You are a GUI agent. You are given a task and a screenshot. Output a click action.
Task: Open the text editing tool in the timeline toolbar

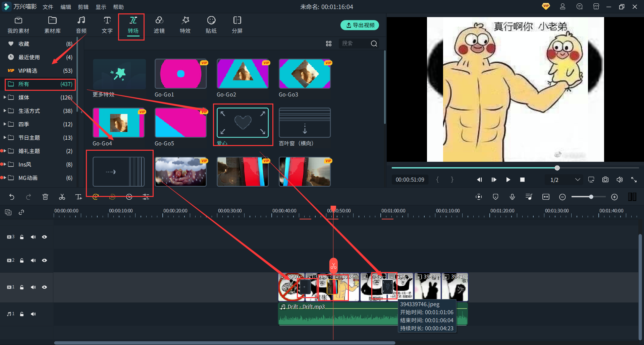pyautogui.click(x=79, y=197)
